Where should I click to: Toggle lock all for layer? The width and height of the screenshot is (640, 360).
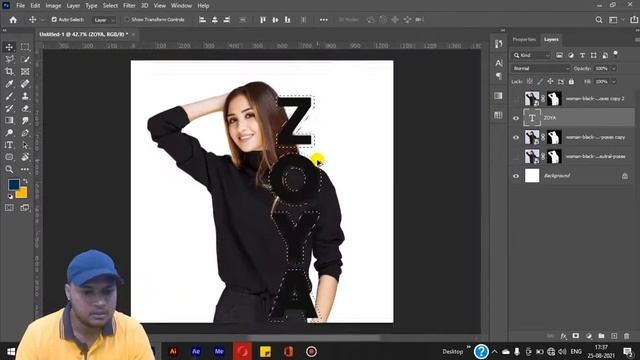click(571, 82)
